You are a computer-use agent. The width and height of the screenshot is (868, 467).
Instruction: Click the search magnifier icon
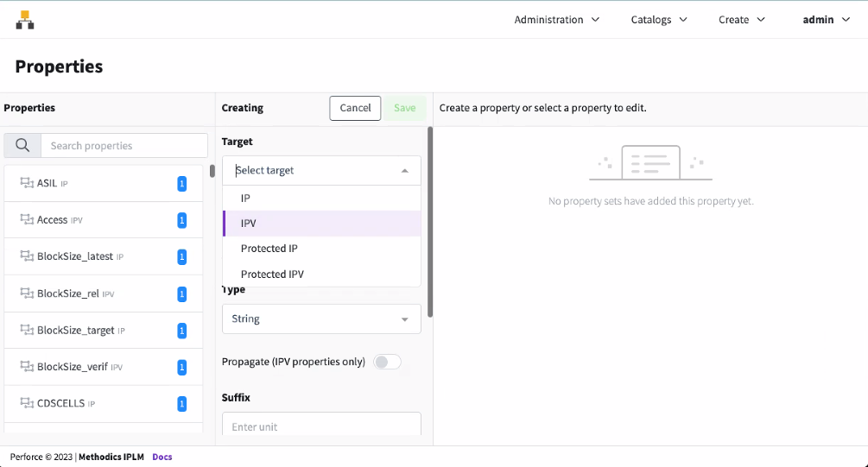pos(22,146)
